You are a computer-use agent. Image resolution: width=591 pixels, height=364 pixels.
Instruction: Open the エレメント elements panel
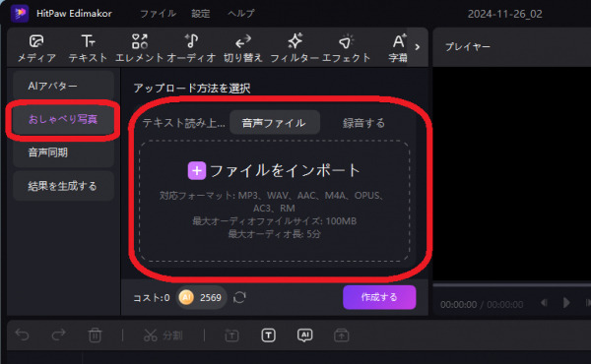coord(140,48)
